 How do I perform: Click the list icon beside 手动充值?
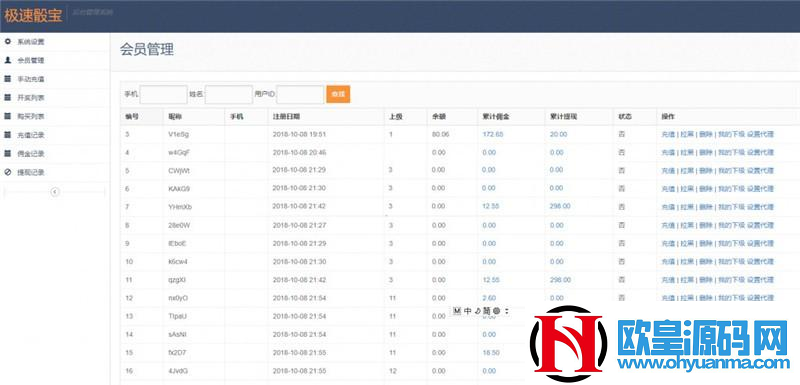pyautogui.click(x=7, y=79)
